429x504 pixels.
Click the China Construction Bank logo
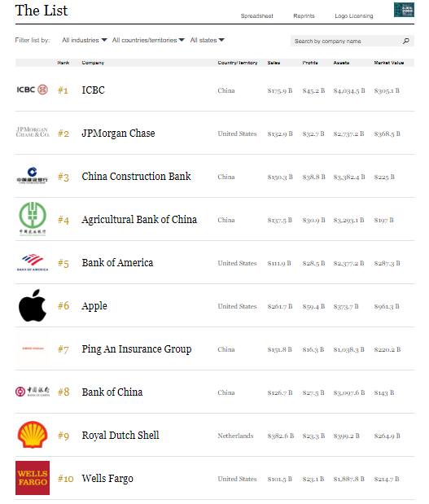click(32, 176)
